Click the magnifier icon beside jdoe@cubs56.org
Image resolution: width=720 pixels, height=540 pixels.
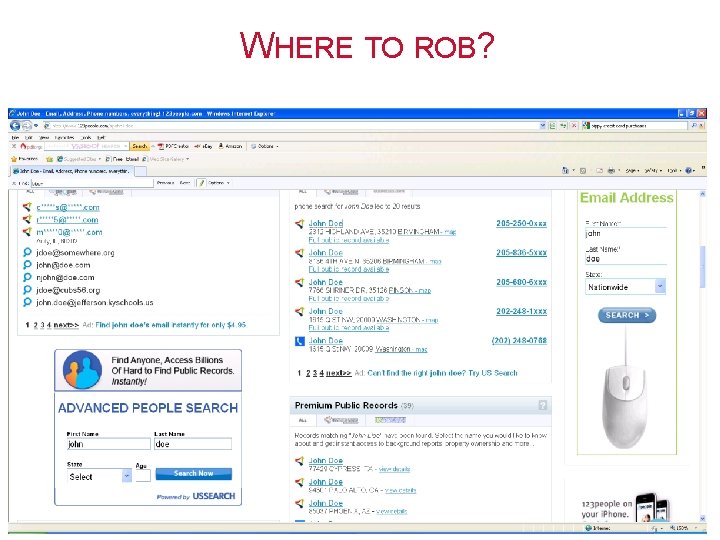(27, 290)
